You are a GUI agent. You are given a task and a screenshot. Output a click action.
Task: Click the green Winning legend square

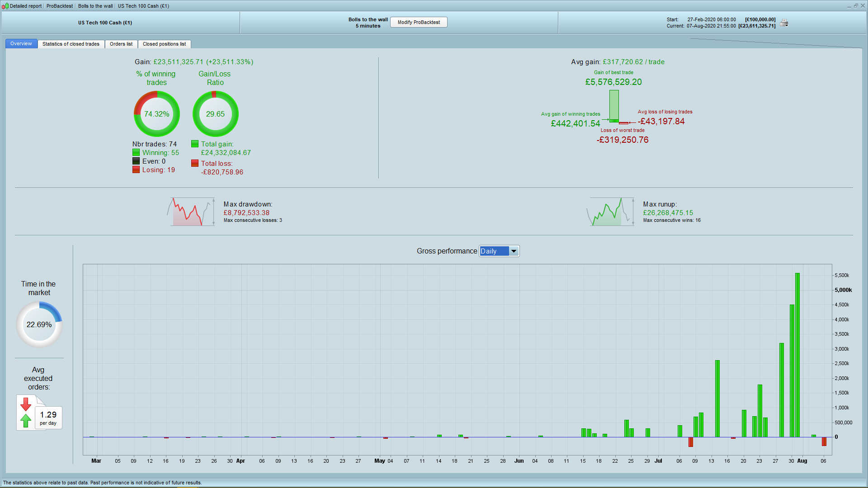(x=136, y=153)
